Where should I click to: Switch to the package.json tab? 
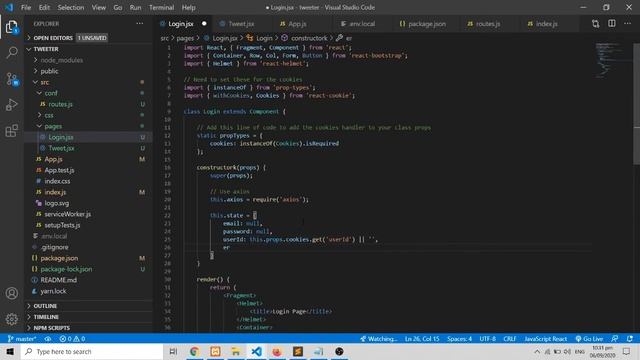[x=427, y=24]
